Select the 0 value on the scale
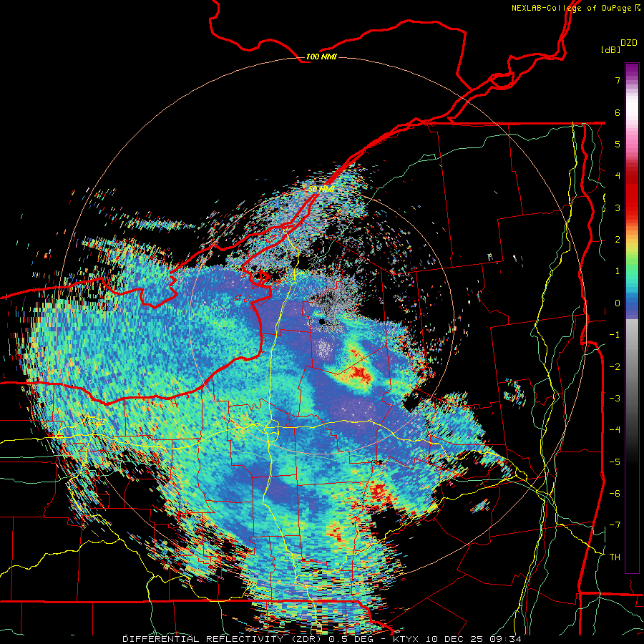 coord(618,303)
